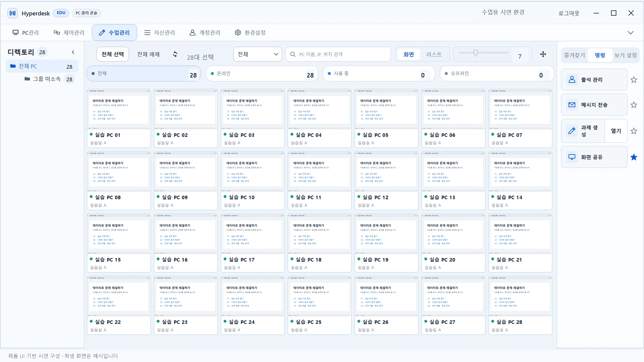The height and width of the screenshot is (362, 644).
Task: Click the fullscreen move arrows icon
Action: 543,54
